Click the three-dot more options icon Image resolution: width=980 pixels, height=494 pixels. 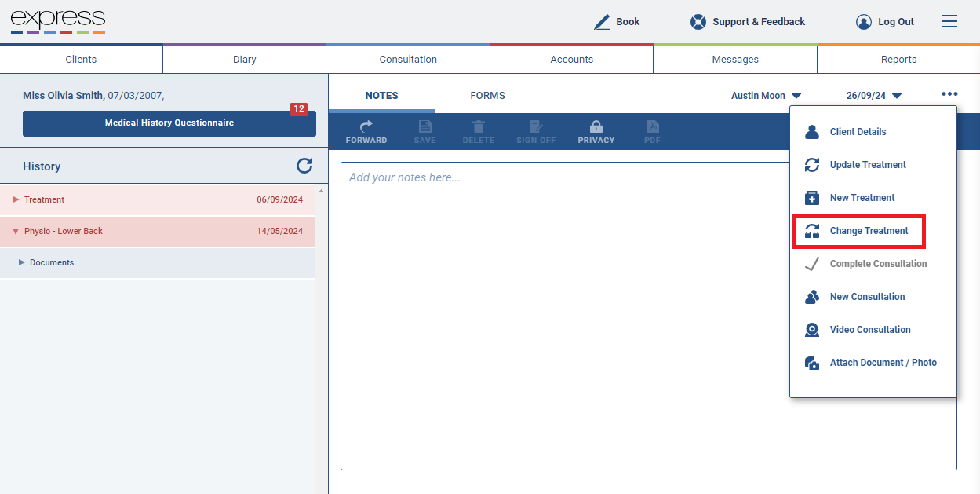coord(949,94)
